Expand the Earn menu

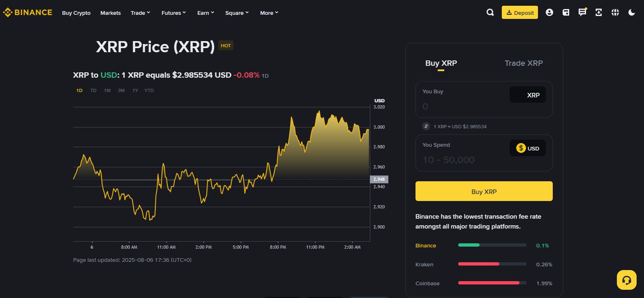click(206, 13)
